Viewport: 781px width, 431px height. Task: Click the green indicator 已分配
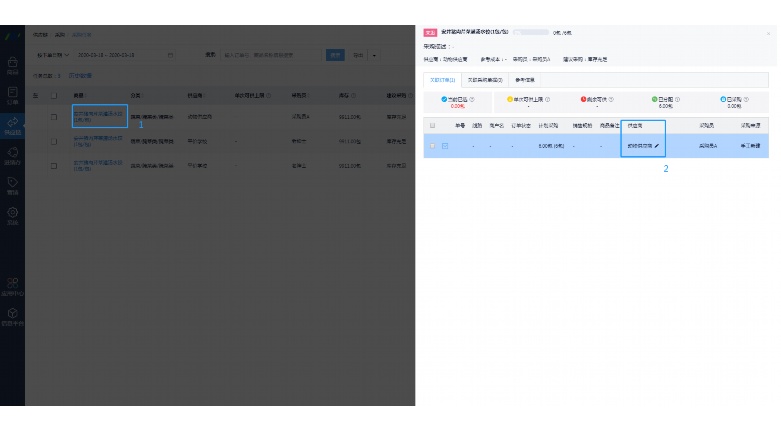(x=654, y=99)
